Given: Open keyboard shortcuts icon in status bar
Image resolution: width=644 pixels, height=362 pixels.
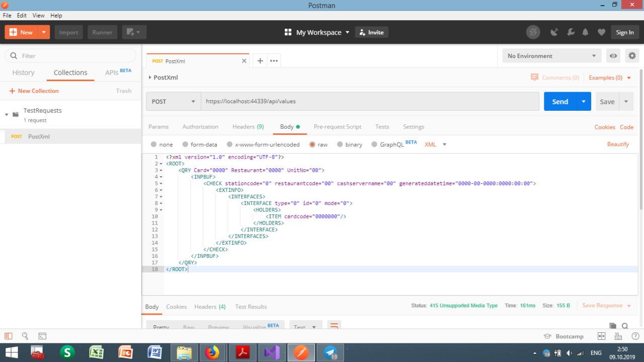Looking at the screenshot, I should coord(619,336).
